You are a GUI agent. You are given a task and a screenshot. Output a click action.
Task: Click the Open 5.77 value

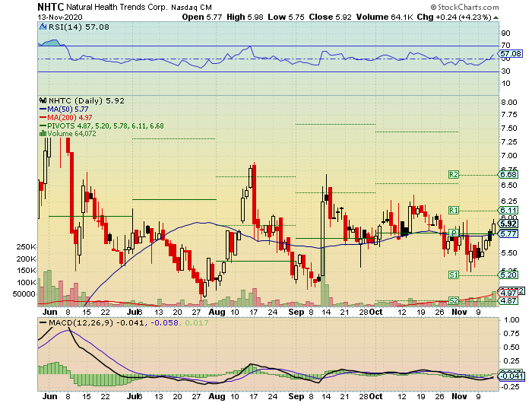click(x=202, y=17)
